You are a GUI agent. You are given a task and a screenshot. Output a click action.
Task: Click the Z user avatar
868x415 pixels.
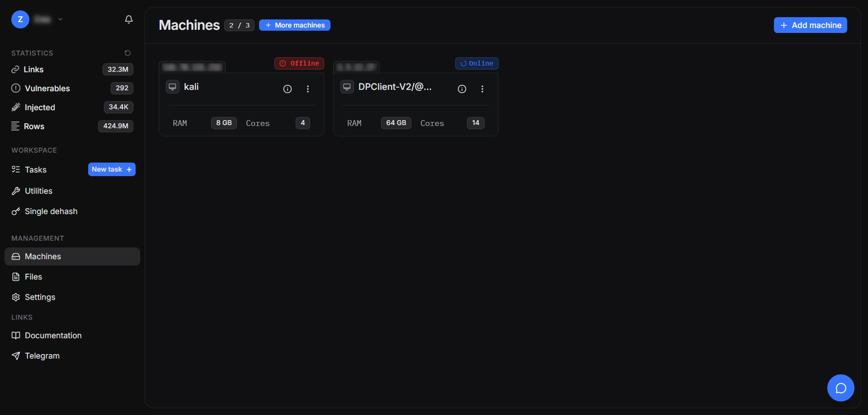click(x=20, y=19)
